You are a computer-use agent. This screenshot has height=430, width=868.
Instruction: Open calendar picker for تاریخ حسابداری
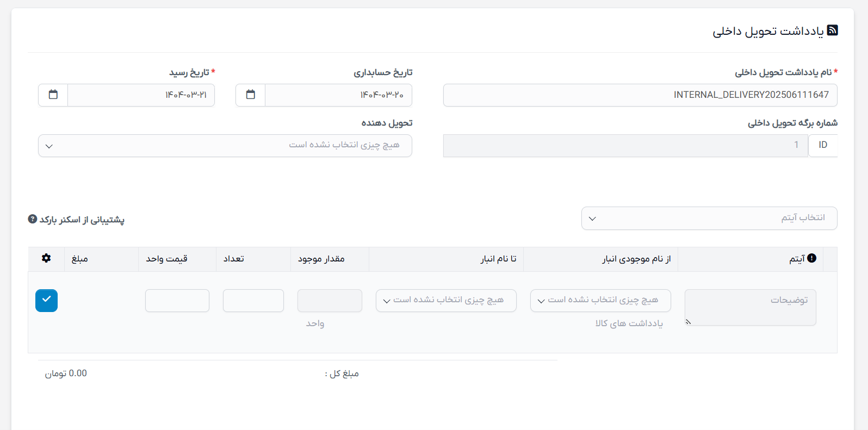click(x=250, y=95)
